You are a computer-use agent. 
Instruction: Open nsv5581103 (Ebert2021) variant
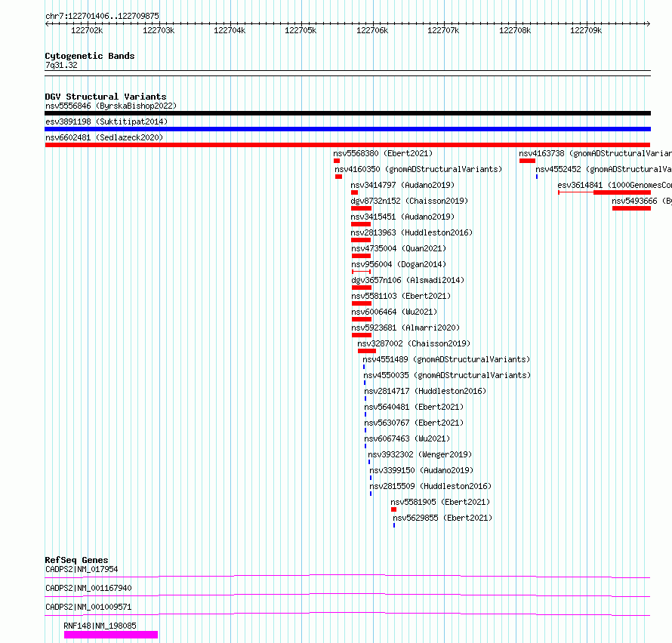pyautogui.click(x=401, y=296)
